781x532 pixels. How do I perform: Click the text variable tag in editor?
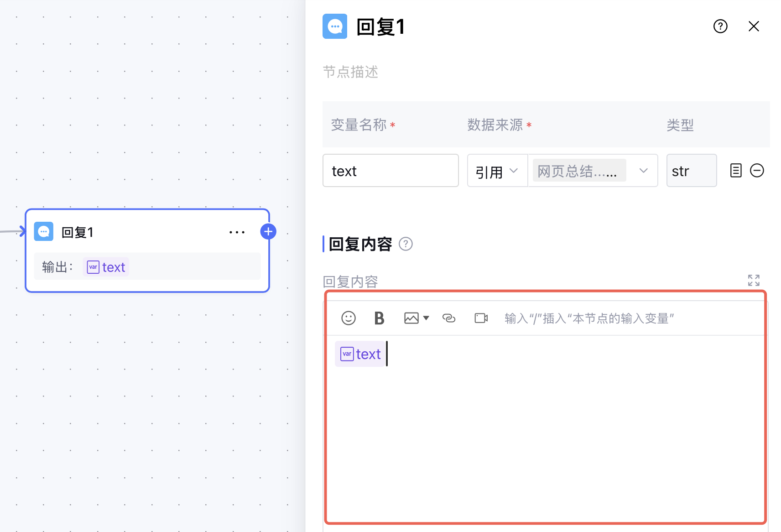(x=360, y=354)
